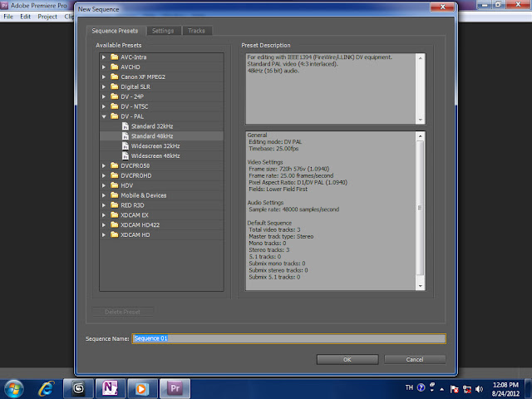Open OneNote from the taskbar
532x399 pixels.
[111, 389]
